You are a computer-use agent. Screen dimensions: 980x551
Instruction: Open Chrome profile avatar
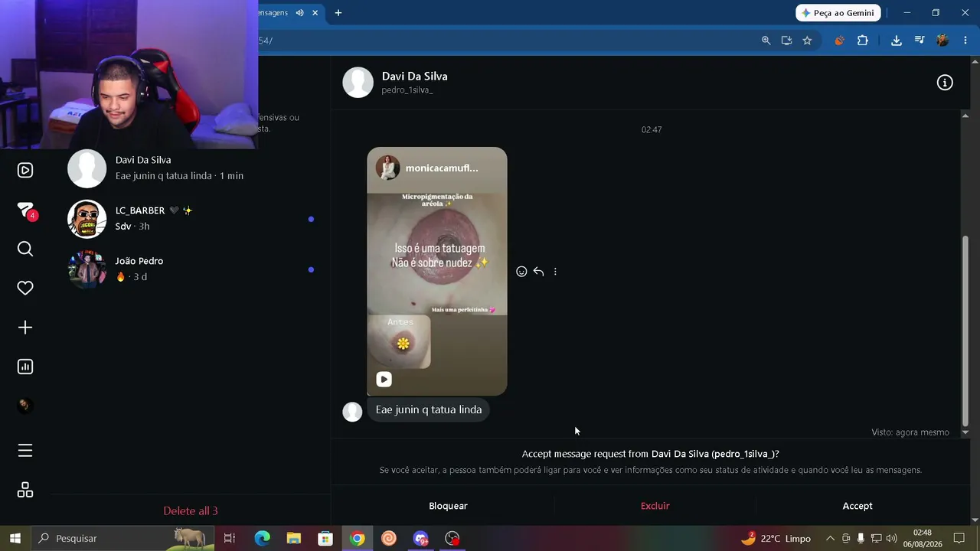942,41
